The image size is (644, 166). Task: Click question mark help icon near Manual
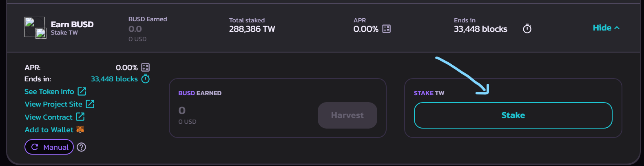click(82, 147)
